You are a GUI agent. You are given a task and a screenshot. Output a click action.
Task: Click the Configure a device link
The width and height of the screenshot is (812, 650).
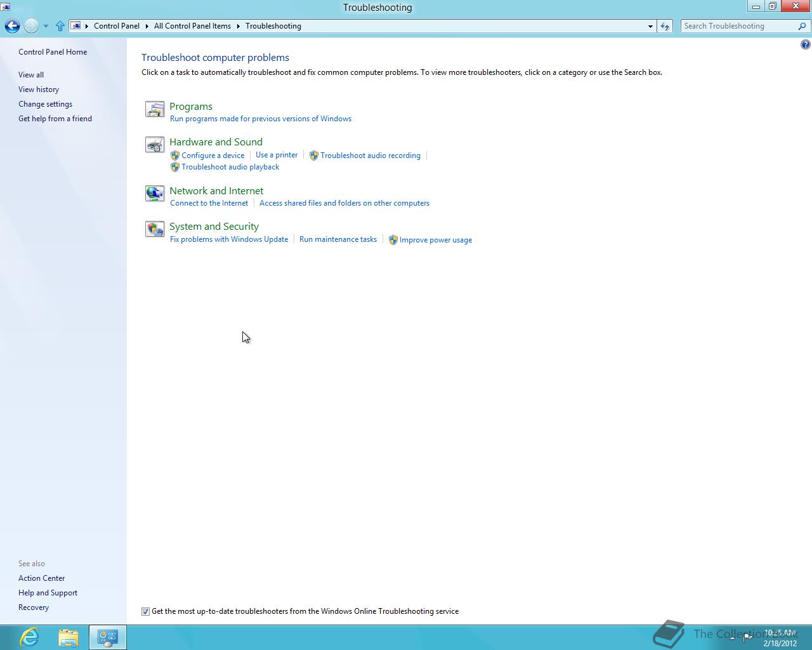click(213, 156)
